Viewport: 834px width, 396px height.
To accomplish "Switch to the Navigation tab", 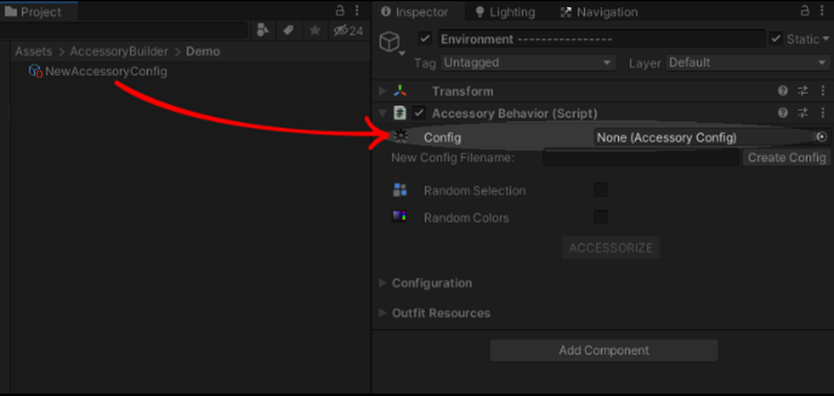I will pyautogui.click(x=599, y=12).
